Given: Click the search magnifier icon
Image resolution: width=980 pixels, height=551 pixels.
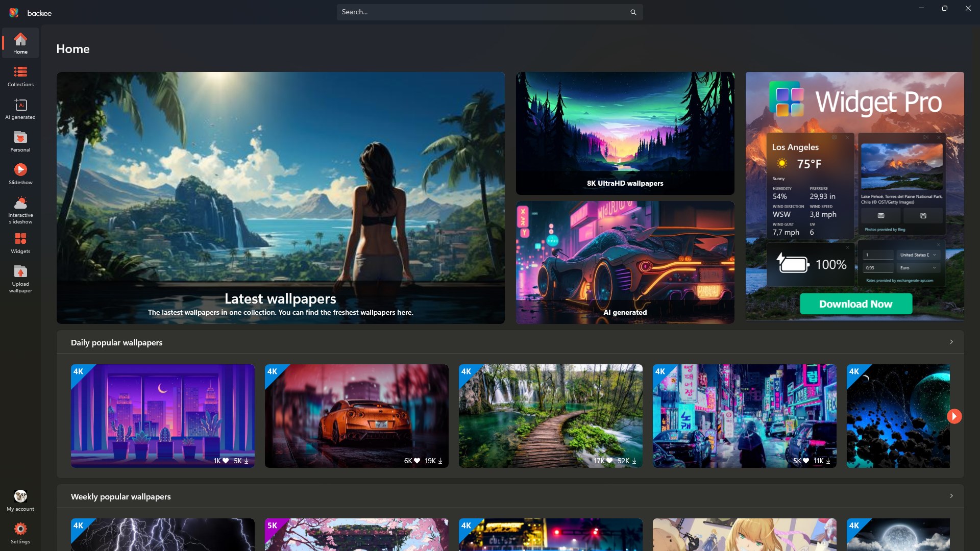Looking at the screenshot, I should 633,12.
